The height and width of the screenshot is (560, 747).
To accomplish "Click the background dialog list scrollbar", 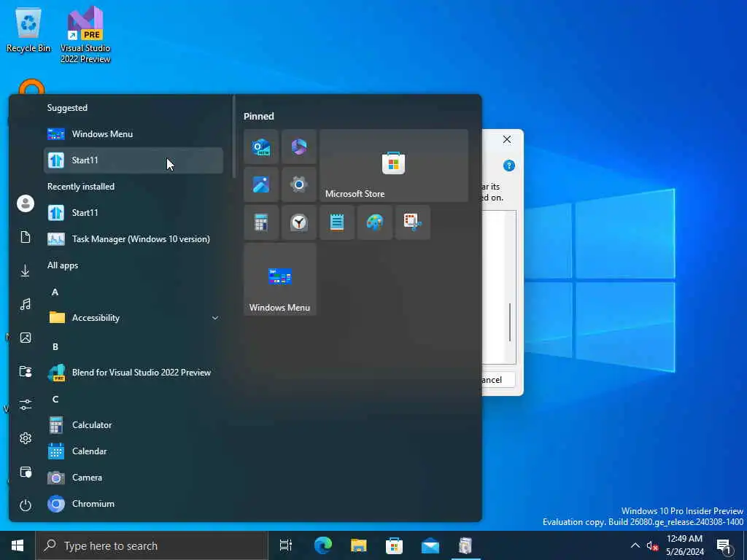I will (510, 322).
